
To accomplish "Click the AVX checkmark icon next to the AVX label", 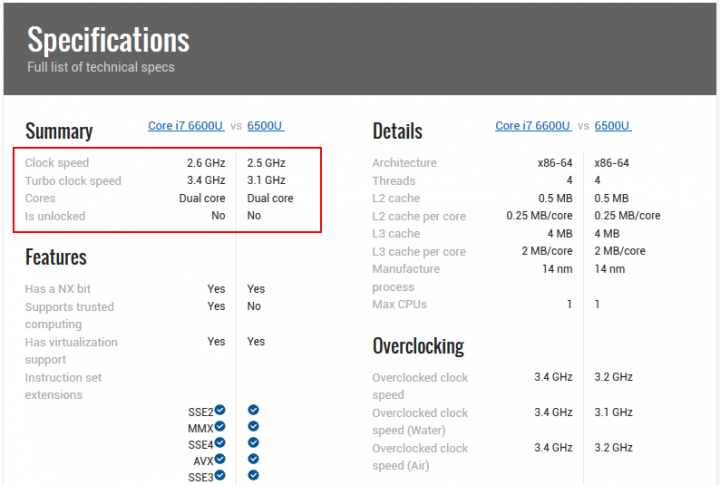I will 220,458.
